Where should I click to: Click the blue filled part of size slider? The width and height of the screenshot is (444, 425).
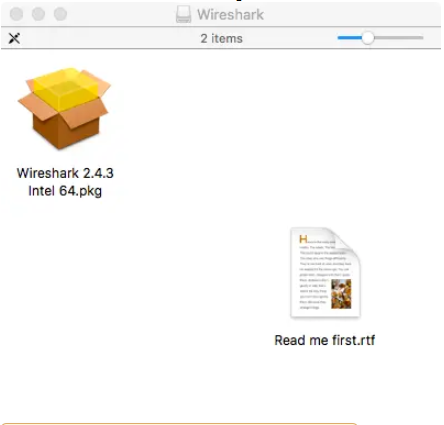(x=350, y=38)
